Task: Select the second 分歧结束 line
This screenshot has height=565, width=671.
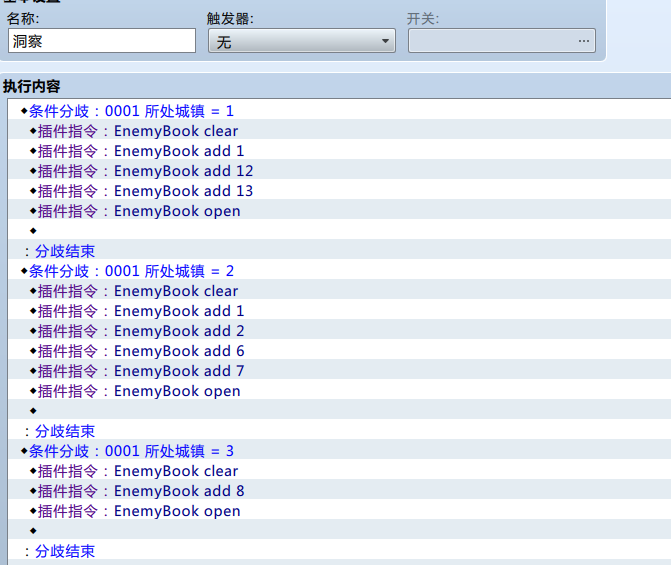Action: pos(340,431)
